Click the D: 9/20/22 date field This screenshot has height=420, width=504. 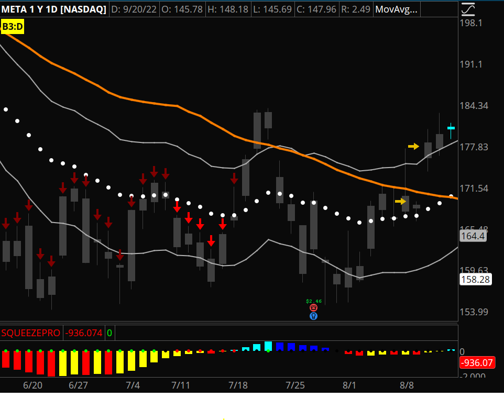(134, 9)
